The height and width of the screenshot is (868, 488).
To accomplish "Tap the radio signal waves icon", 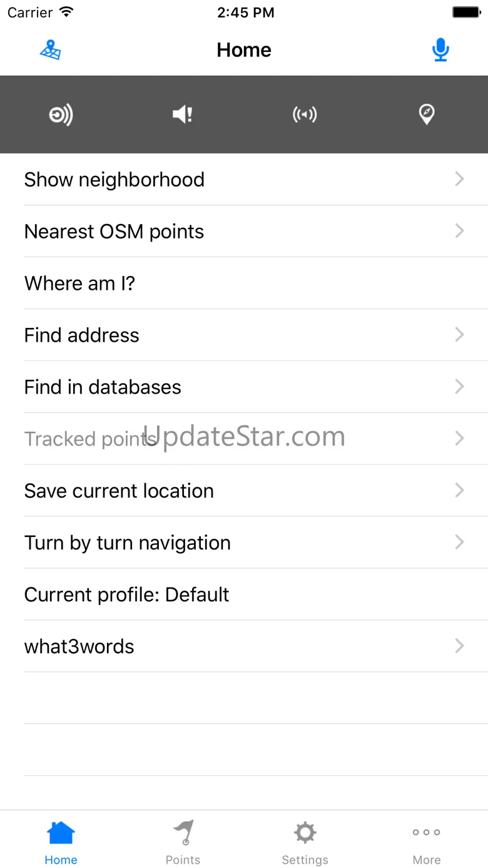I will tap(305, 115).
